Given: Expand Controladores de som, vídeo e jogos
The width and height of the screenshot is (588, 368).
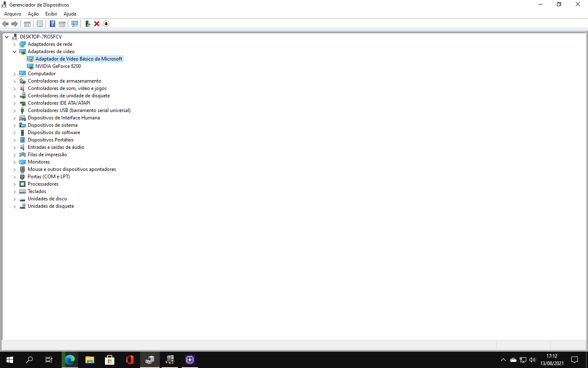Looking at the screenshot, I should click(x=15, y=88).
